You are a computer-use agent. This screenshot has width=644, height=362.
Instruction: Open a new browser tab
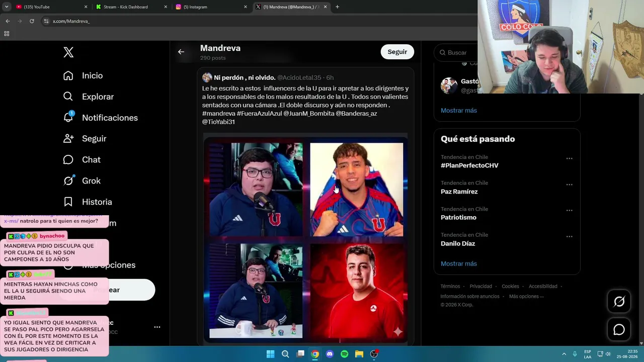coord(337,7)
